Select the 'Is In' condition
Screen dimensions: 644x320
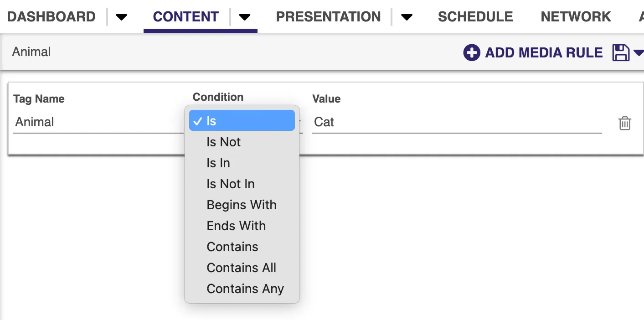click(242, 163)
